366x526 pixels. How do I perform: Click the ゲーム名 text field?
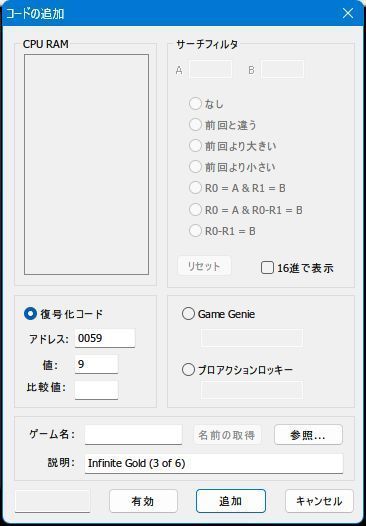click(x=134, y=435)
